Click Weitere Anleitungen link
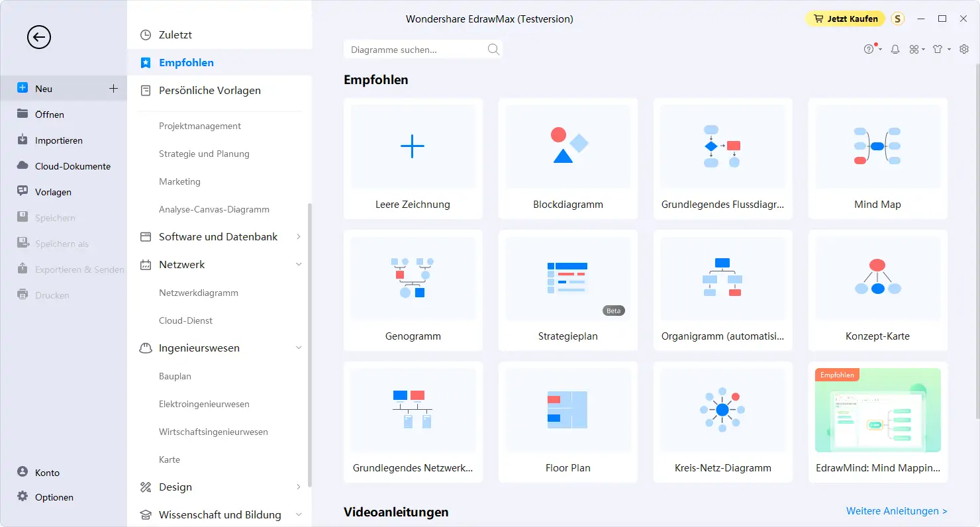Viewport: 980px width, 527px height. (897, 511)
